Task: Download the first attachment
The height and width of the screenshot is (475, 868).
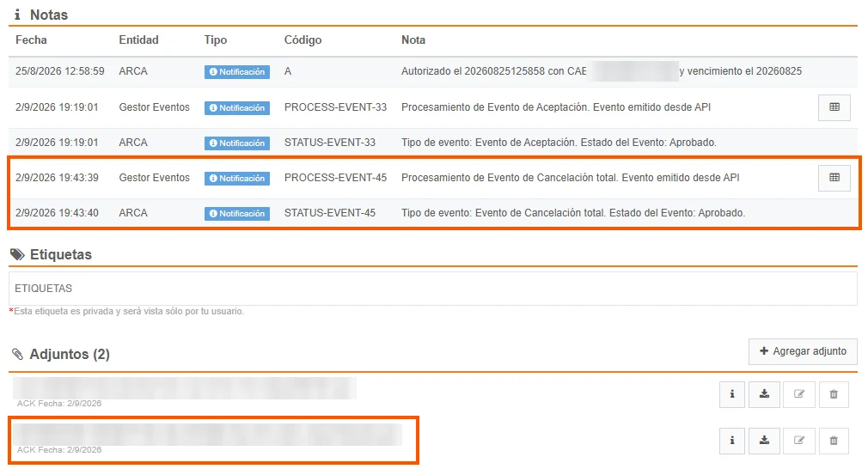Action: 764,394
